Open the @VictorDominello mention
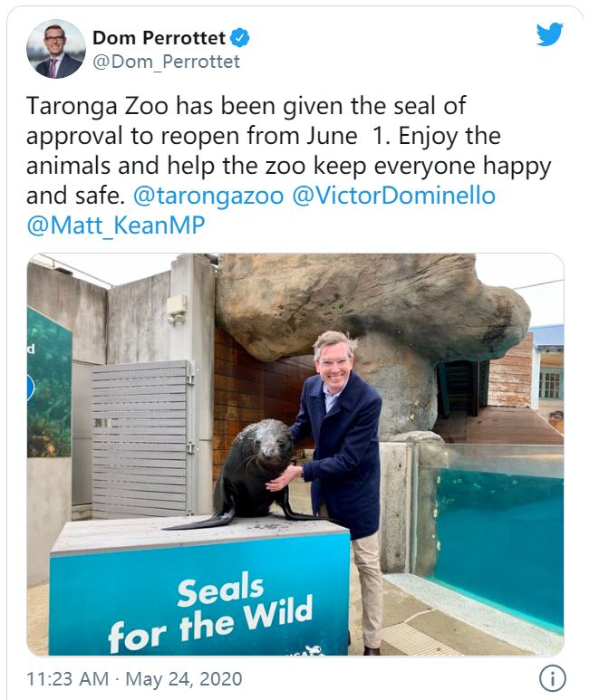599x700 pixels. tap(393, 196)
